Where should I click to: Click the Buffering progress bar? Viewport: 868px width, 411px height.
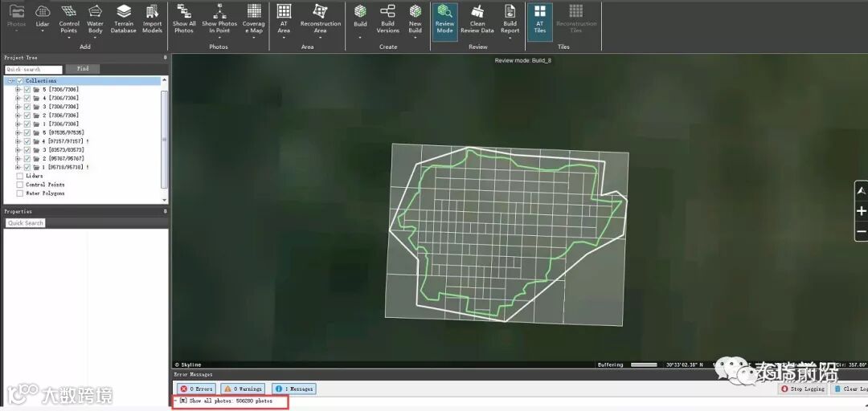[644, 365]
